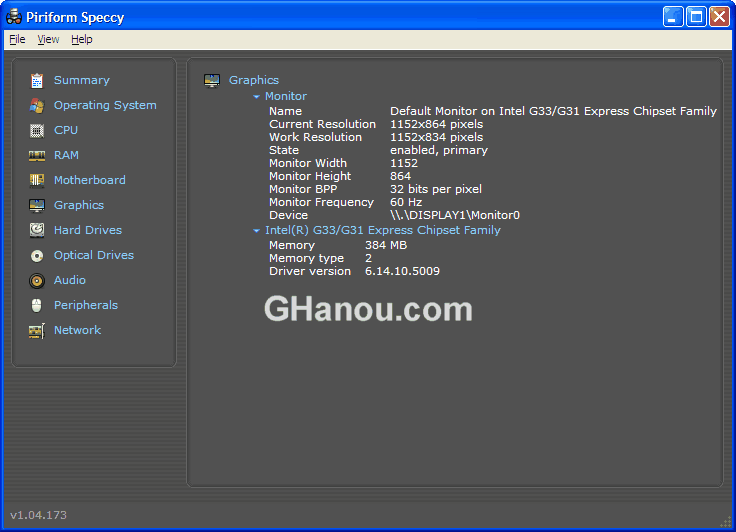Click the State value enabled, primary

pyautogui.click(x=439, y=150)
